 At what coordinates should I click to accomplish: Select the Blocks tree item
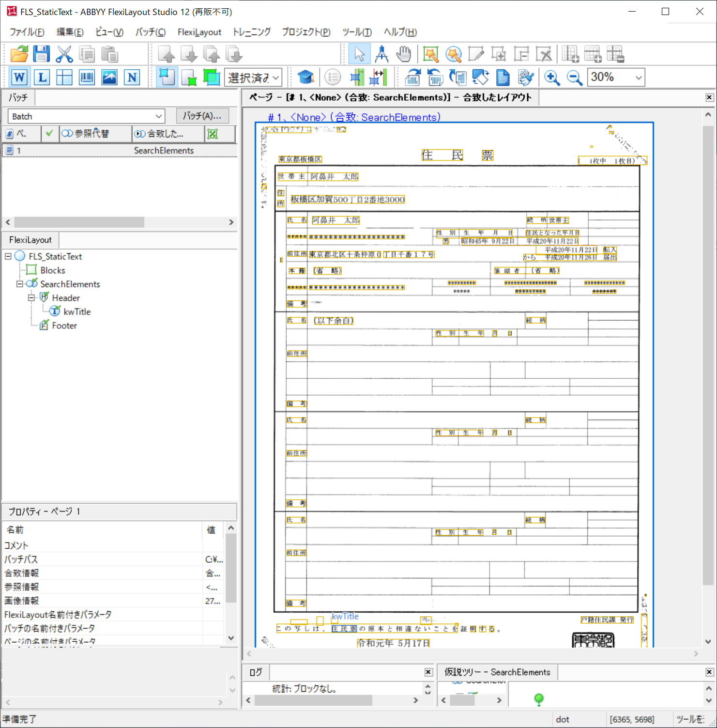pyautogui.click(x=53, y=270)
